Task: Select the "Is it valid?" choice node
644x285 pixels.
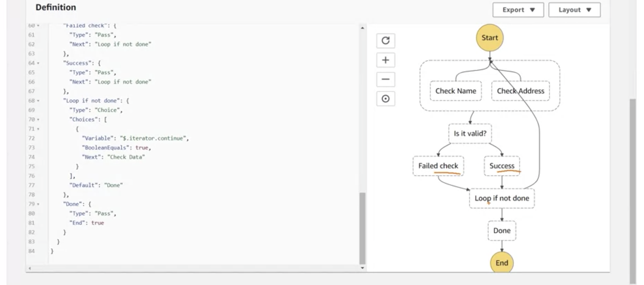Action: (x=470, y=133)
